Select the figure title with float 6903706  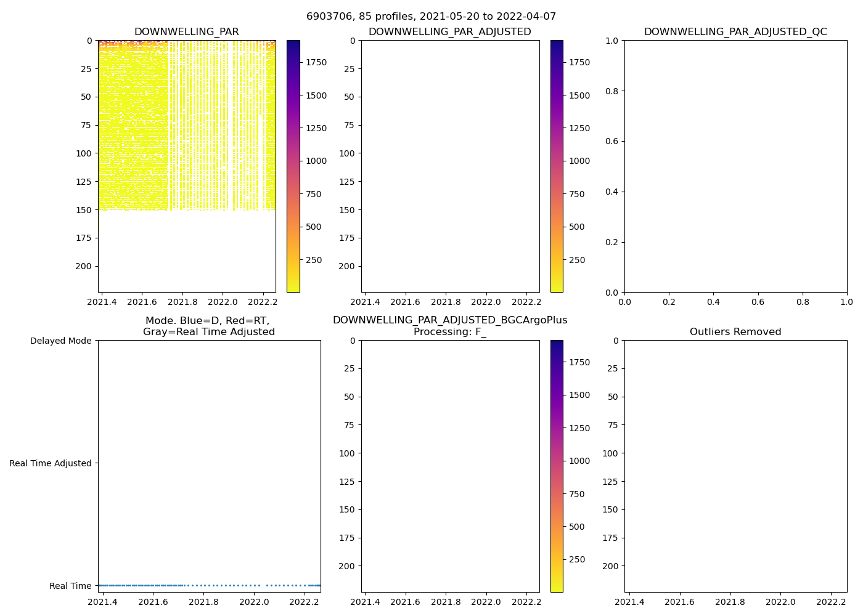click(431, 17)
